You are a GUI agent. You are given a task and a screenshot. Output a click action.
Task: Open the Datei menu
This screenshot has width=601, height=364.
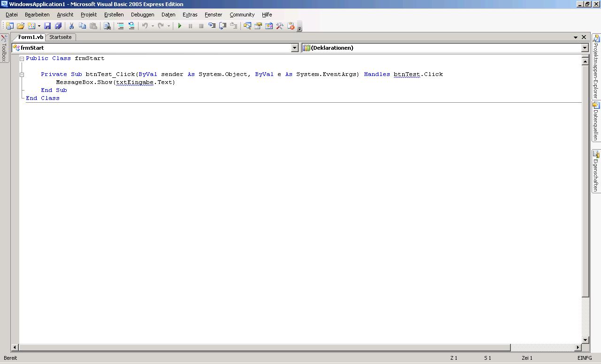click(x=12, y=15)
